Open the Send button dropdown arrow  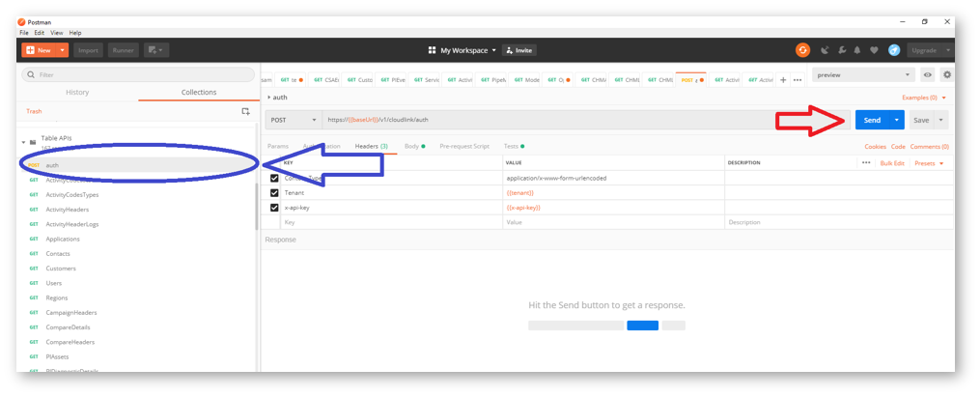point(897,120)
